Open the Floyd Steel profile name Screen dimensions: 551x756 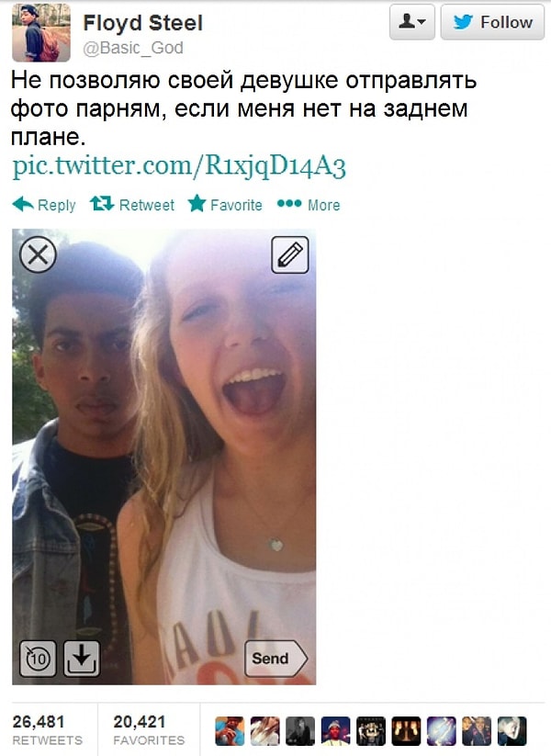[142, 23]
